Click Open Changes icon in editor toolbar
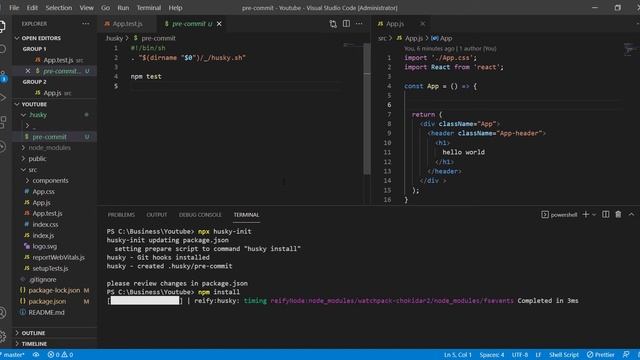Screen dimensions: 640x360 333,24
